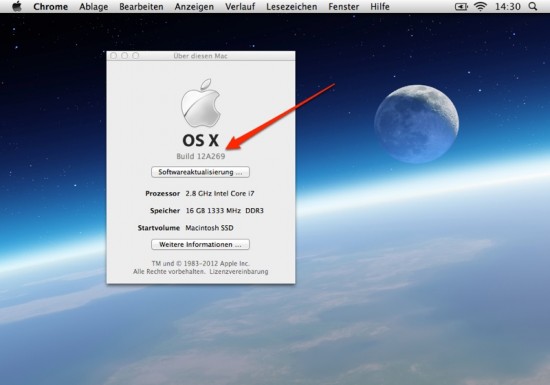
Task: Click the Softwareaktualisierung button
Action: (200, 172)
